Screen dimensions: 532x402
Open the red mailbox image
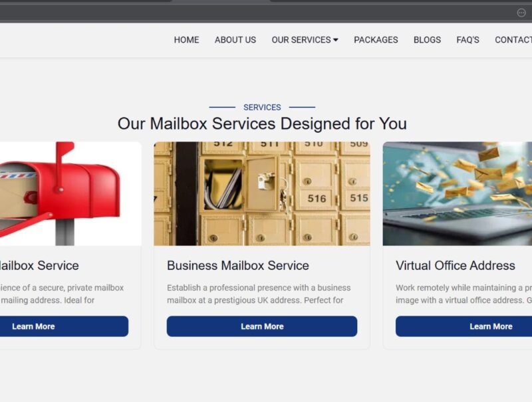(70, 193)
